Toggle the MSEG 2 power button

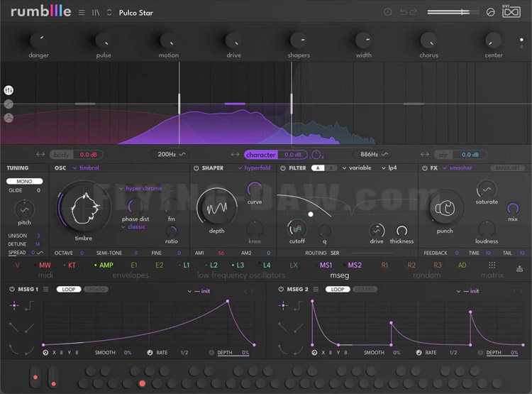281,290
